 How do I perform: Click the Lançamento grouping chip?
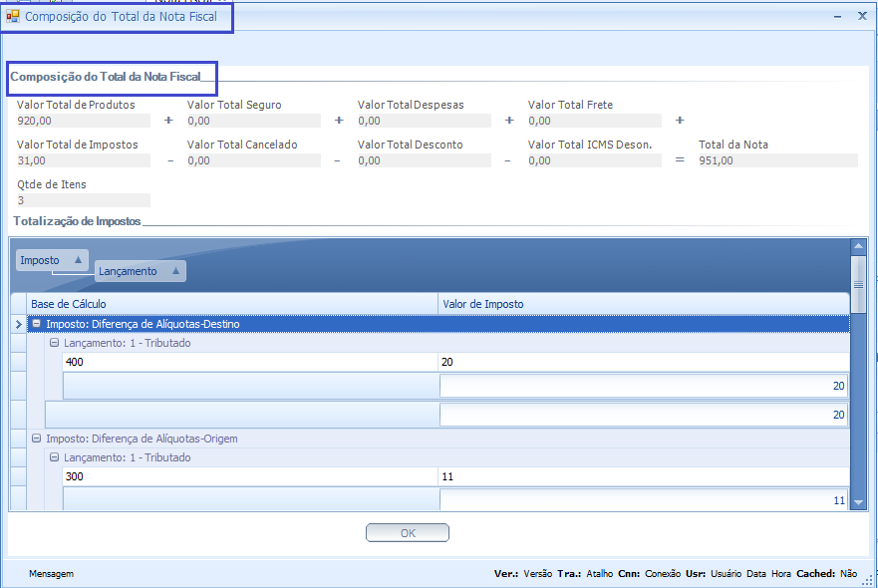pyautogui.click(x=129, y=271)
